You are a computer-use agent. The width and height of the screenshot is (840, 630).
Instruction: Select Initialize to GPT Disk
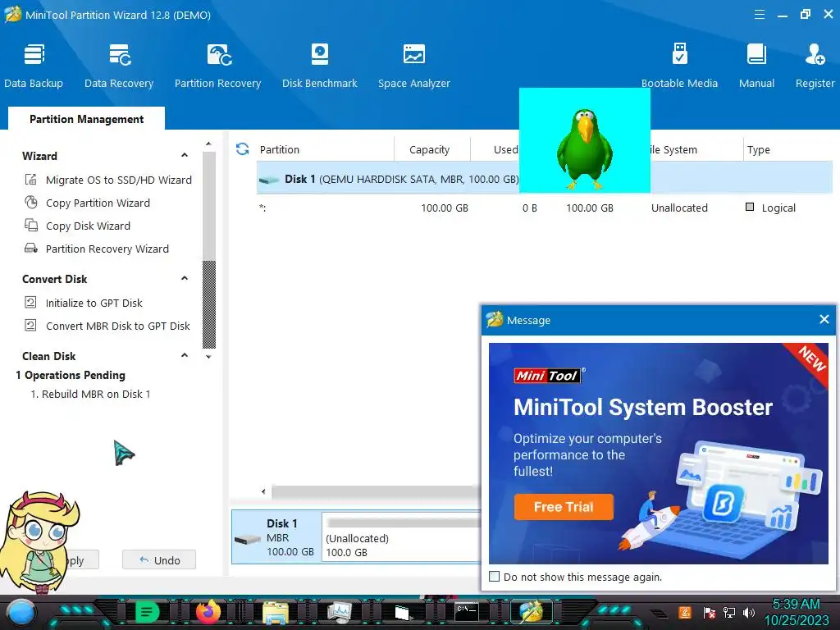coord(84,304)
